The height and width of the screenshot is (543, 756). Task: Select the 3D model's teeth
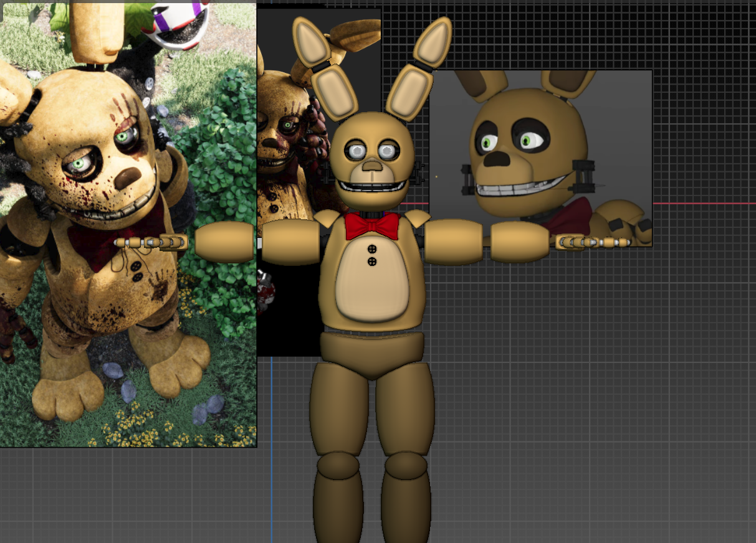pyautogui.click(x=372, y=186)
